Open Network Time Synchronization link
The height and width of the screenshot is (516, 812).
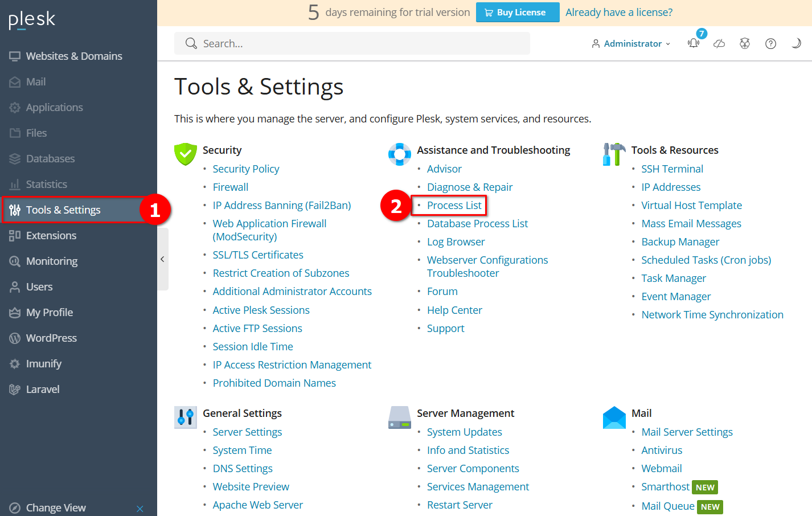712,314
